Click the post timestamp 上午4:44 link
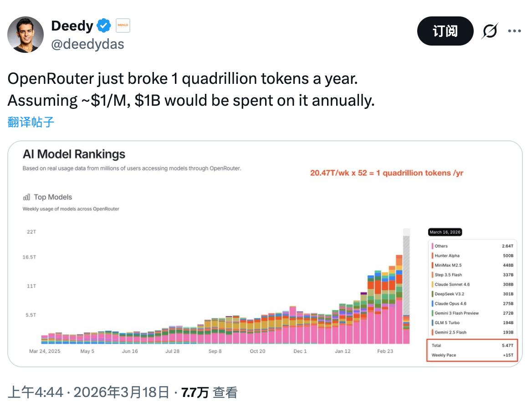This screenshot has width=532, height=412. pos(35,392)
